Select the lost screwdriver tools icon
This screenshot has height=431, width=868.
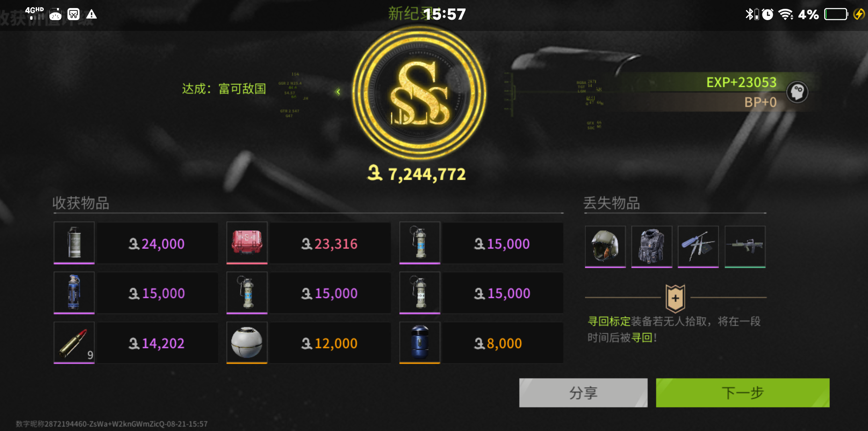[698, 246]
